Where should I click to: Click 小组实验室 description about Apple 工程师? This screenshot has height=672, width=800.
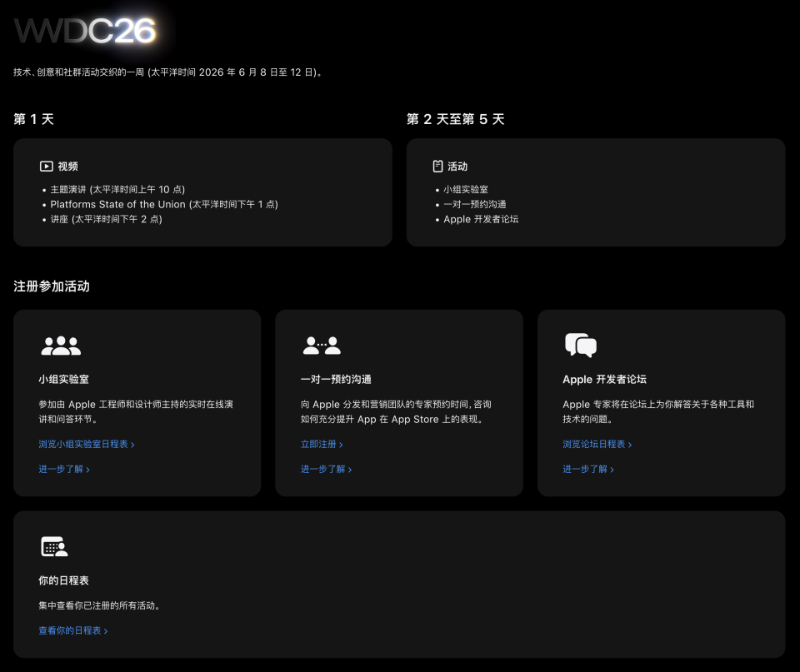coord(136,411)
